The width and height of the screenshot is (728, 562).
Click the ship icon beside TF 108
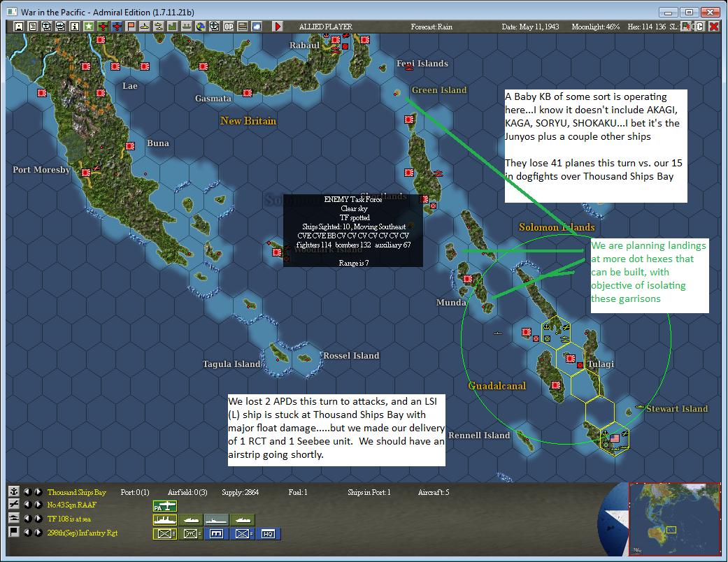point(14,518)
